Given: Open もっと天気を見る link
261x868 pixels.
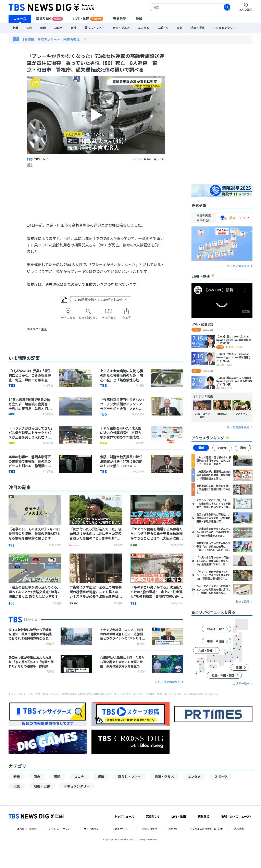Looking at the screenshot, I should 239,266.
